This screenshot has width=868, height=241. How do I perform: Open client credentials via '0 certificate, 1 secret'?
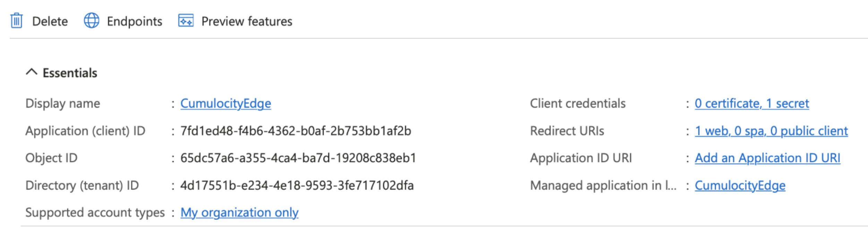click(752, 103)
